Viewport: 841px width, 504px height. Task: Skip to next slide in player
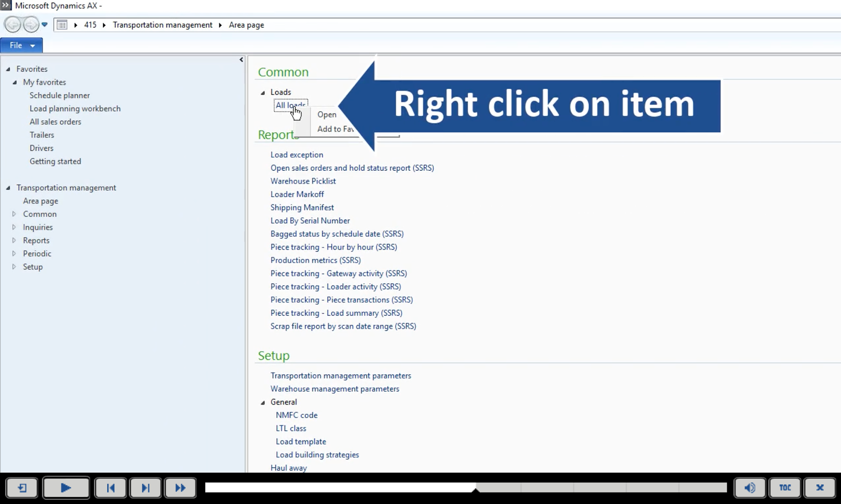click(x=145, y=487)
